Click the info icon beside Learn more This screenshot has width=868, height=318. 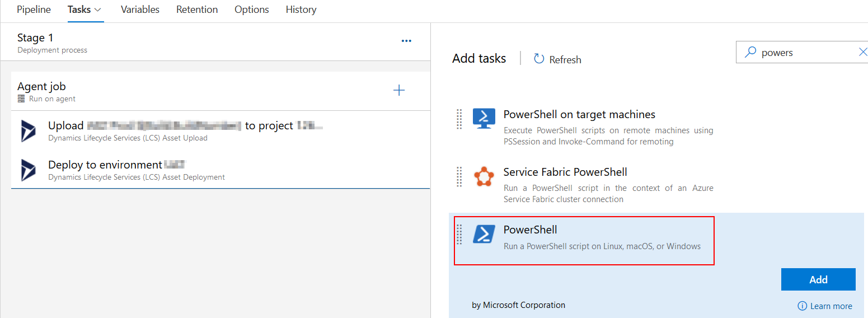pyautogui.click(x=803, y=306)
